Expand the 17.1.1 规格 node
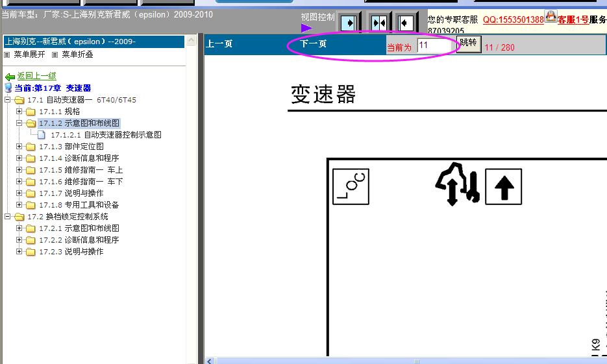Viewport: 607px width, 364px height. [x=19, y=112]
